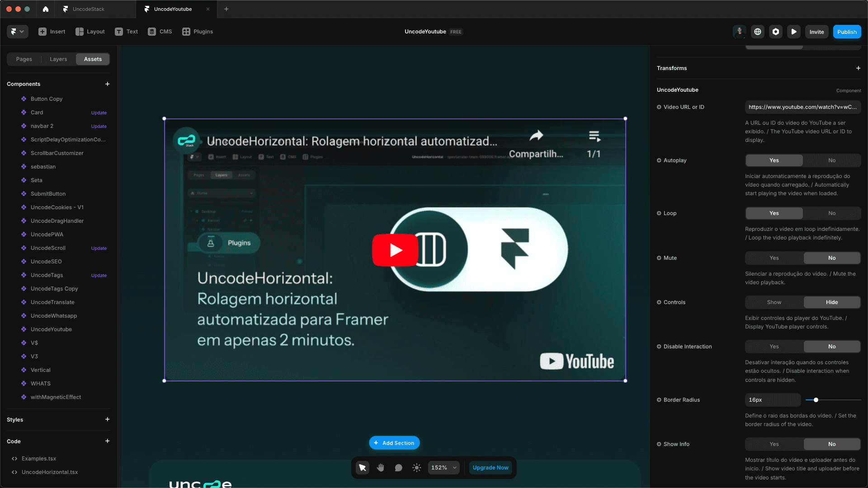Switch to the Pages tab
This screenshot has height=488, width=868.
point(24,59)
